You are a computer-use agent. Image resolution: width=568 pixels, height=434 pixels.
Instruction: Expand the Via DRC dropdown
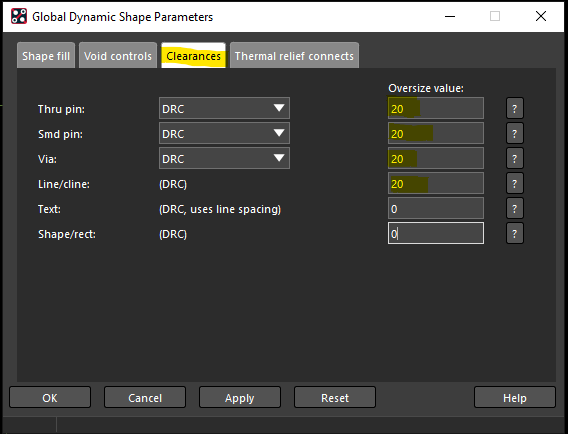point(224,158)
